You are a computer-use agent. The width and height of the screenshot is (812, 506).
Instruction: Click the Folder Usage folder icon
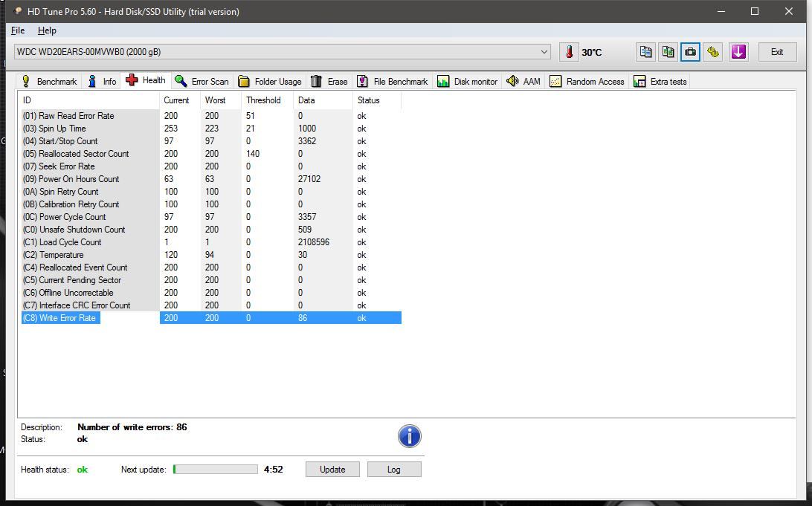[243, 81]
